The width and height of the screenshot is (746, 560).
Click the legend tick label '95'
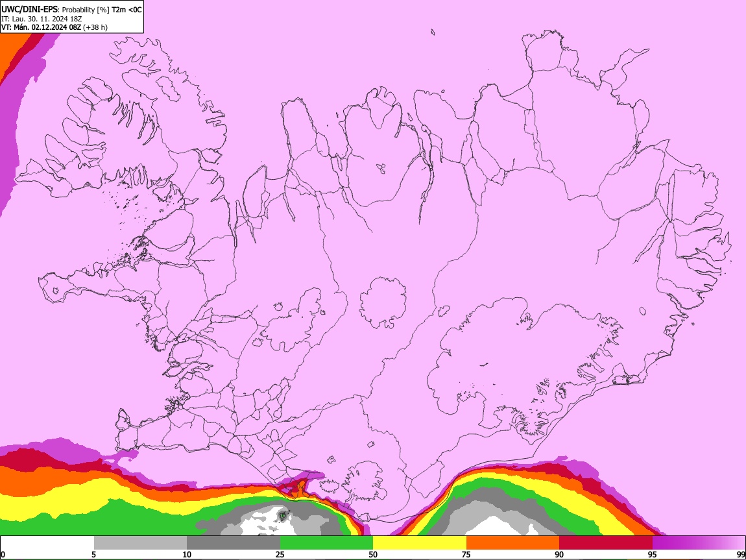[x=653, y=555]
